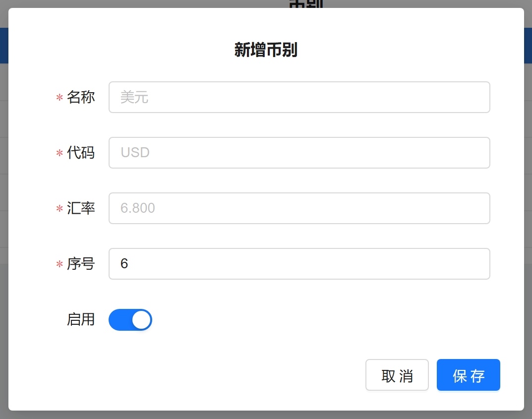Select the 序号 field containing 6
The width and height of the screenshot is (532, 419).
[x=299, y=264]
